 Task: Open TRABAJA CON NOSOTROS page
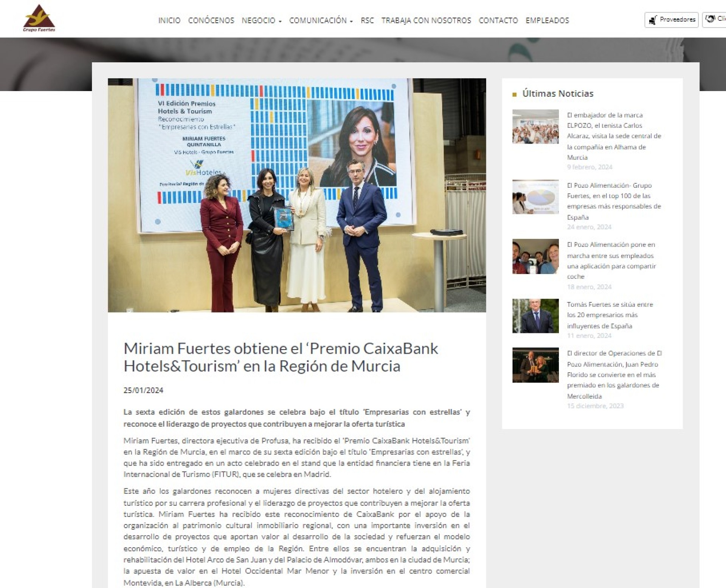coord(426,20)
